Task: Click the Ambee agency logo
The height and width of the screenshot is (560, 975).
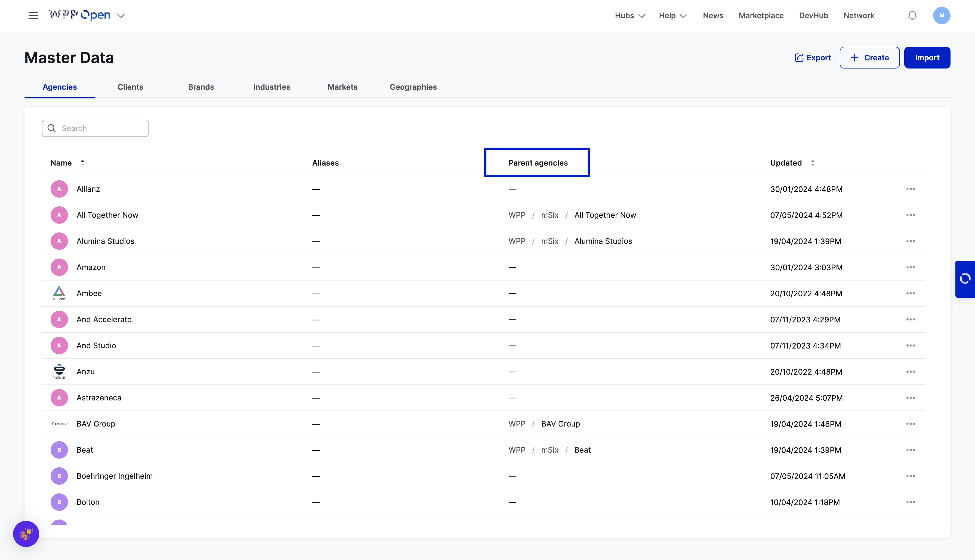Action: coord(59,293)
